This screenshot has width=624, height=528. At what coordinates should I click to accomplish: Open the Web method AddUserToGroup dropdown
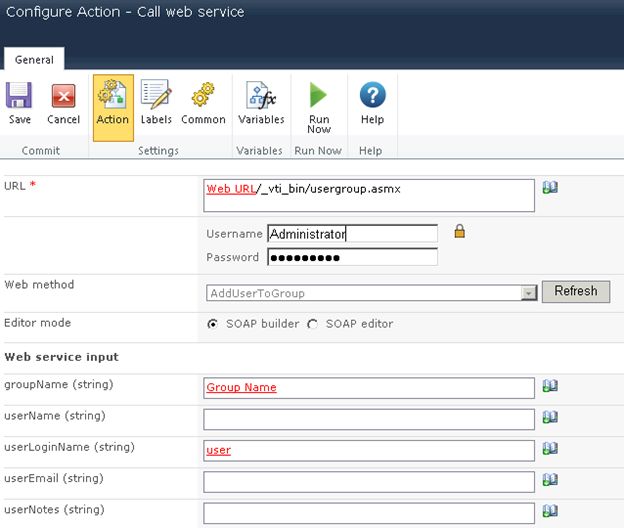coord(372,293)
